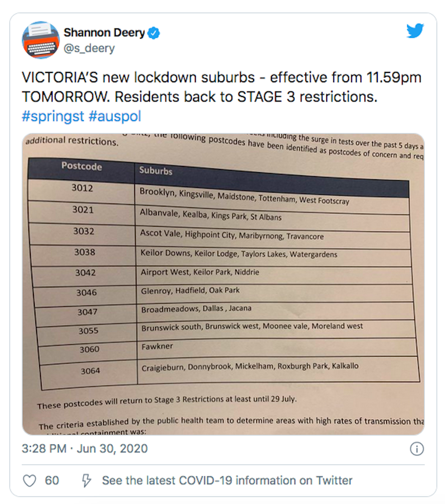The image size is (445, 504).
Task: Click postcode 3012 in the photographed table
Action: [82, 188]
